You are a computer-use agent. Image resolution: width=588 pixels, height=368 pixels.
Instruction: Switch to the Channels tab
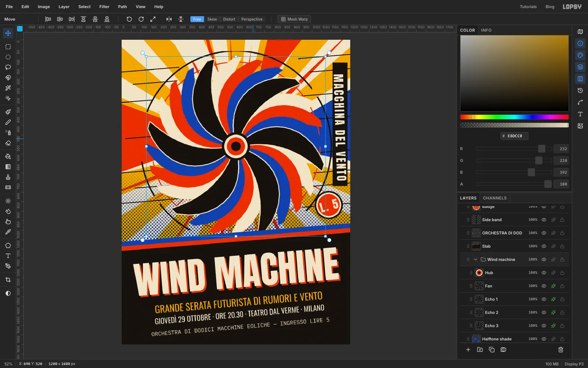tap(495, 198)
